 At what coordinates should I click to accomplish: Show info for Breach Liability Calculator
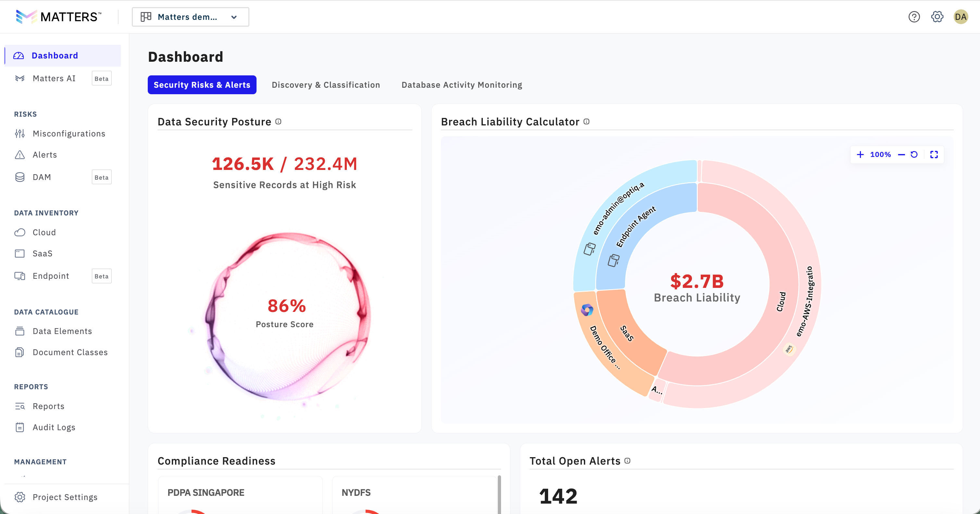pos(586,122)
